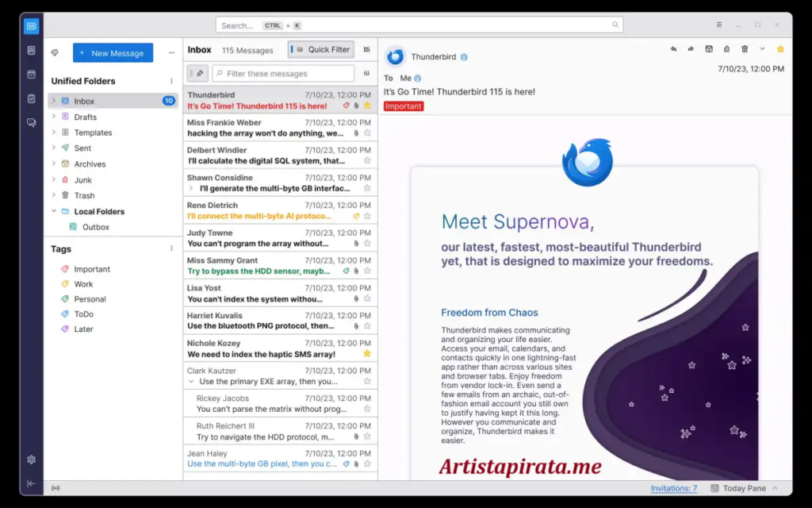Unstar the Nichole Kozey message
The image size is (812, 508).
tap(367, 353)
